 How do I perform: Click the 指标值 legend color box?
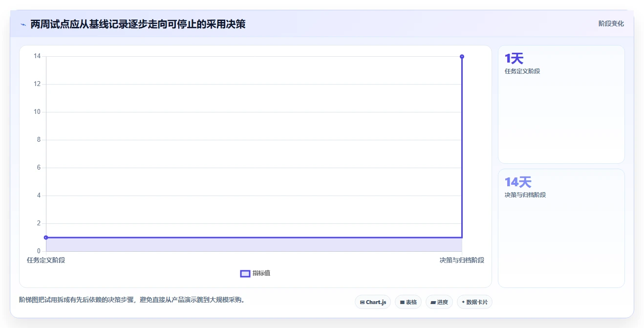pyautogui.click(x=245, y=274)
